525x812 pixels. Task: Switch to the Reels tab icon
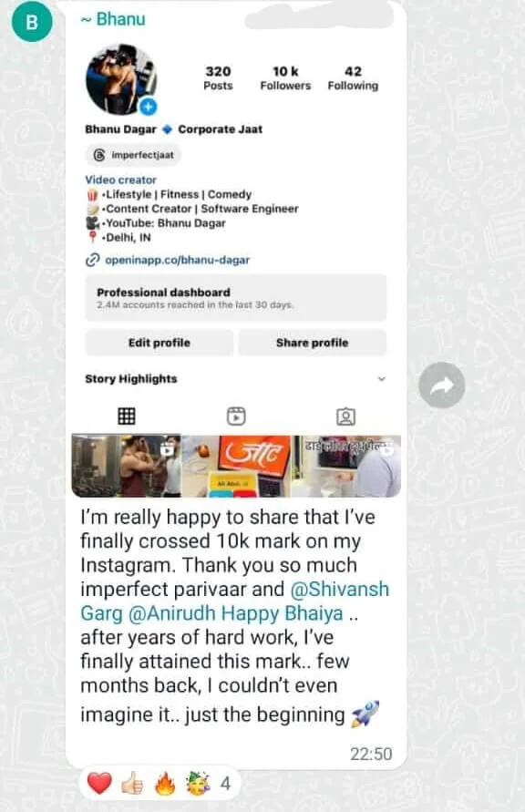236,416
